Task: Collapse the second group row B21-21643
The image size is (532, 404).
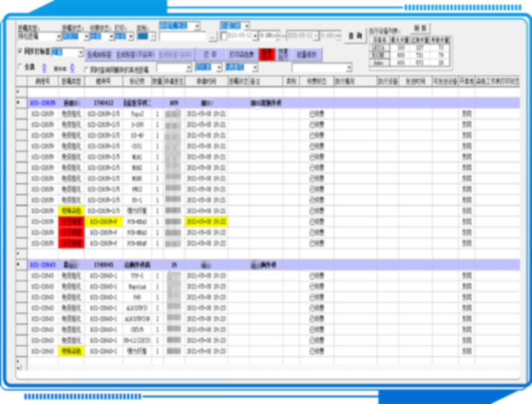Action: coord(19,264)
